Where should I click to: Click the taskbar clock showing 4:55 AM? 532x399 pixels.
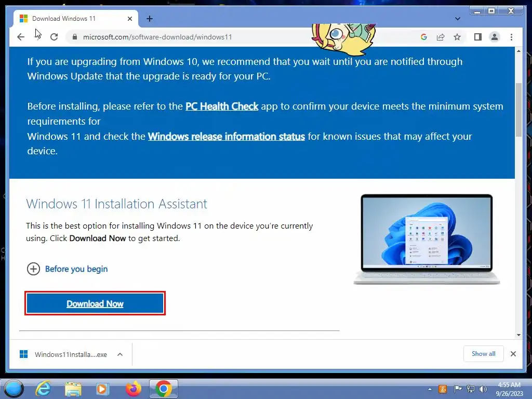(509, 389)
